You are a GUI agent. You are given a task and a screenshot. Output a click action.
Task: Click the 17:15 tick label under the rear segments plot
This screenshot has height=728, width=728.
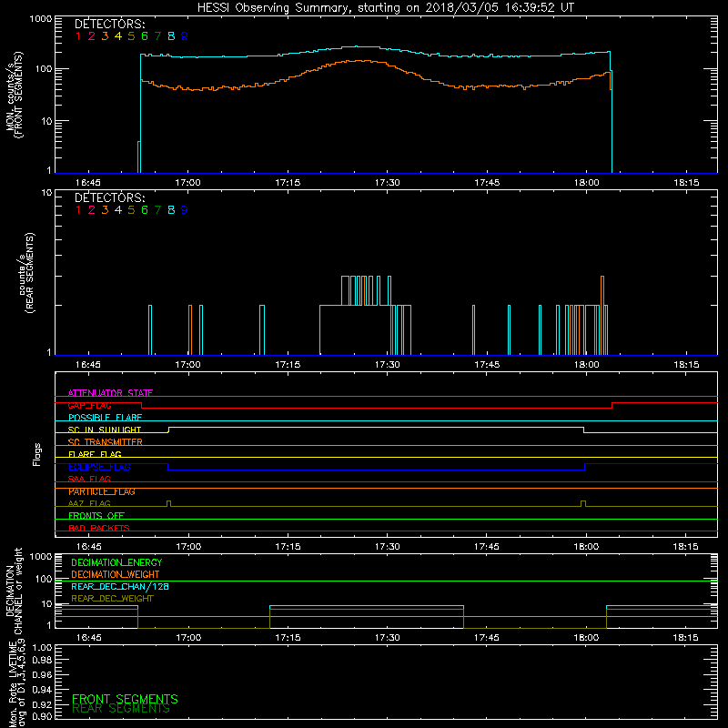(288, 365)
